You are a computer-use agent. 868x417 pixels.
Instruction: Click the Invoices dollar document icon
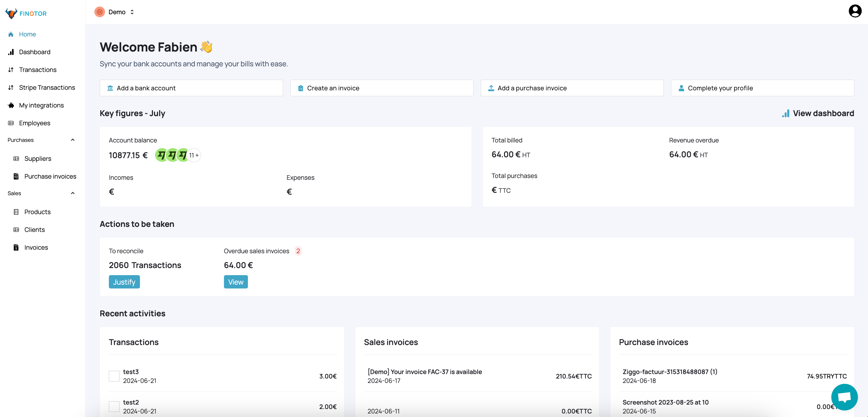[x=16, y=247]
